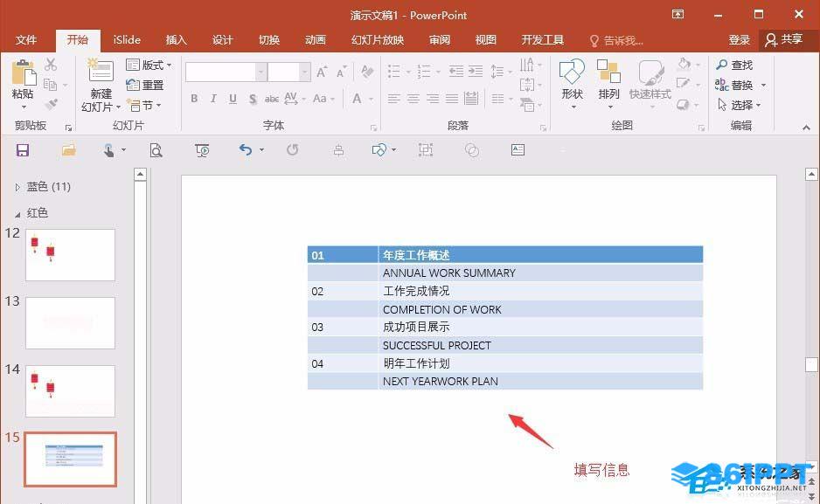Open the Section dropdown
Screen dimensions: 820x504
click(x=144, y=106)
